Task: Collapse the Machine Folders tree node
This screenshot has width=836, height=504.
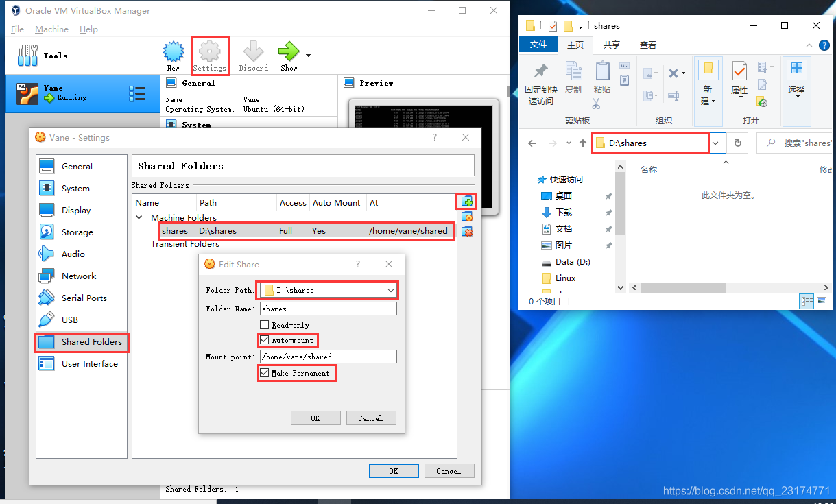Action: coord(139,217)
